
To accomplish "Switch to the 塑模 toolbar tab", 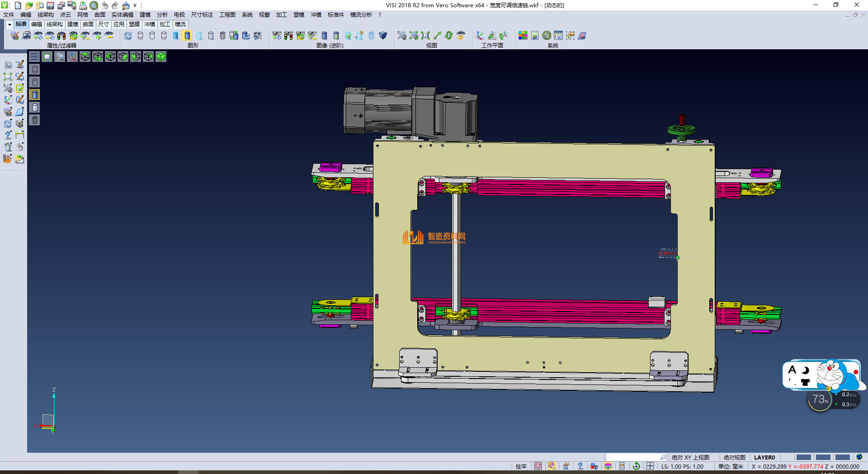I will click(134, 24).
